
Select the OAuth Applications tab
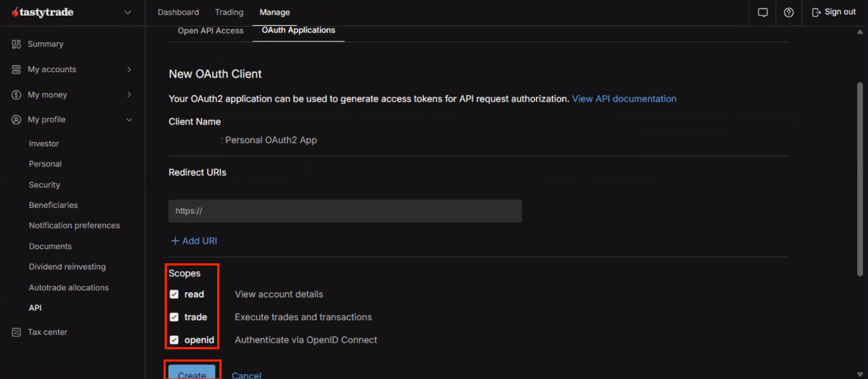(x=298, y=30)
